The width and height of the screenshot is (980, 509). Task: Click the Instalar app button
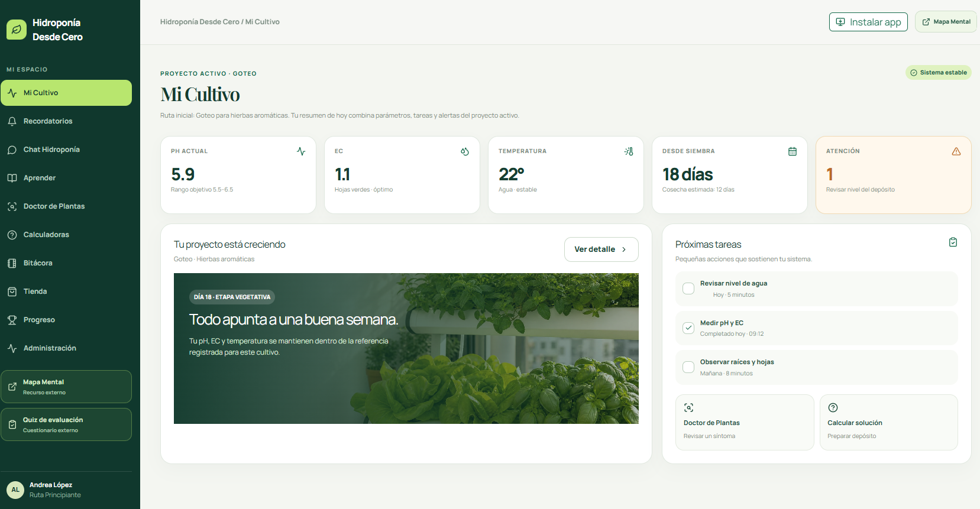point(868,22)
